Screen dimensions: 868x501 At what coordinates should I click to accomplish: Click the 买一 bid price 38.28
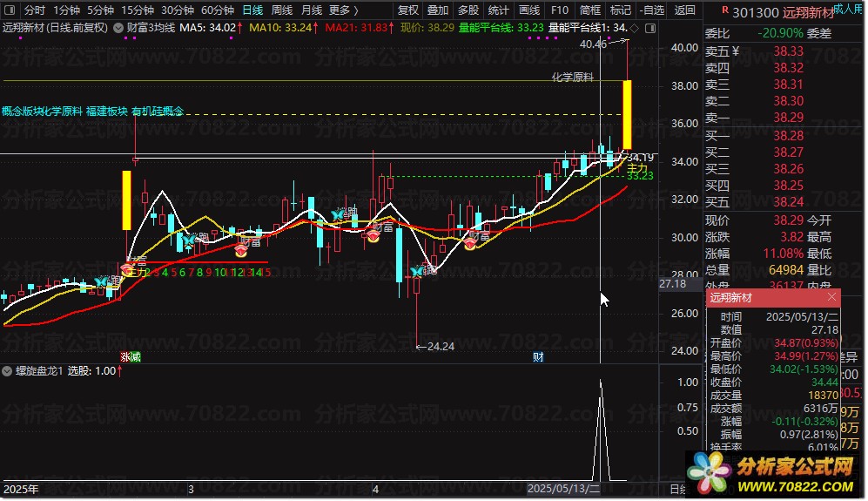[788, 136]
